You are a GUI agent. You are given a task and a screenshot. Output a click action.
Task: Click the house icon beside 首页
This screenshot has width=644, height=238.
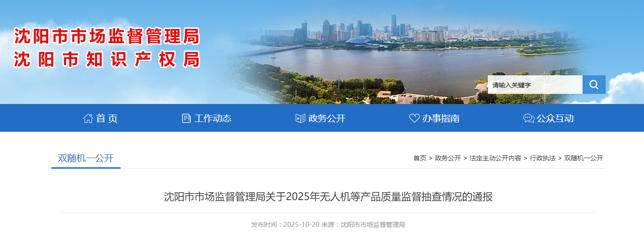(x=88, y=118)
